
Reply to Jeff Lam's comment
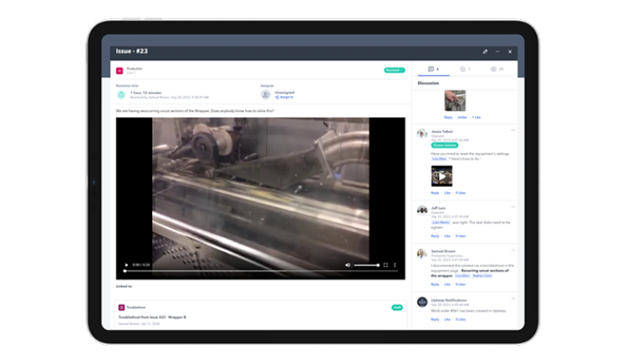coord(435,236)
